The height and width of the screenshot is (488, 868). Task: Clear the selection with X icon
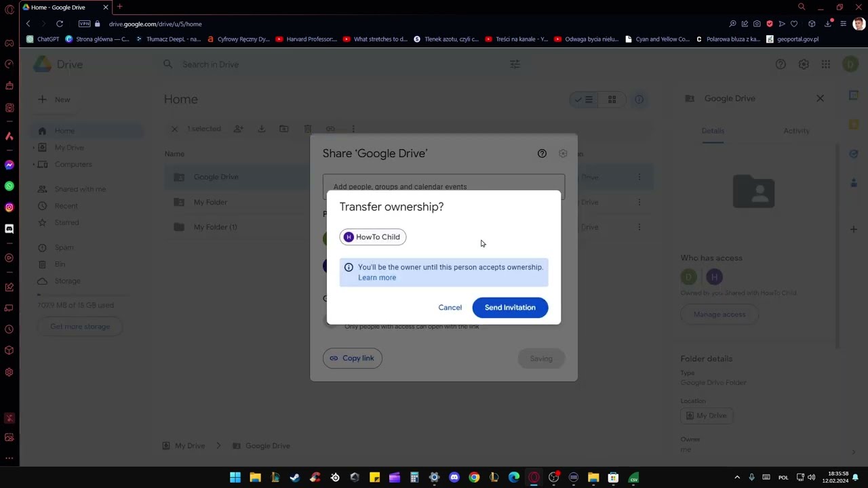pos(174,129)
